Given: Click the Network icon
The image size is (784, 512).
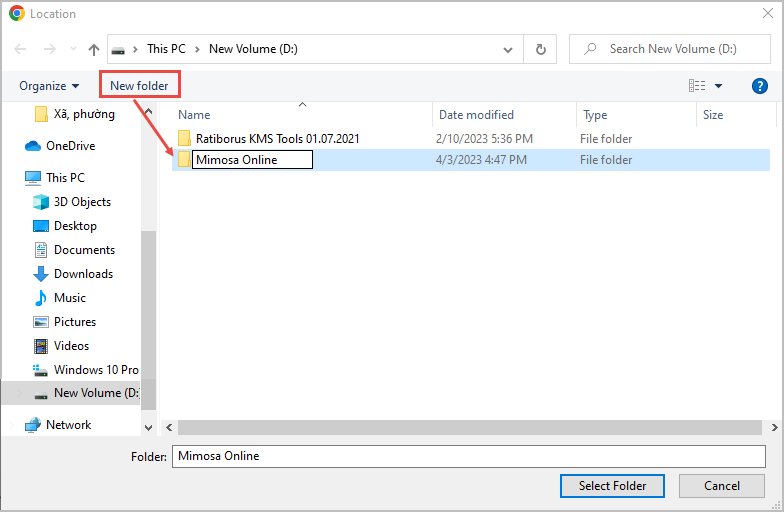Looking at the screenshot, I should point(32,425).
